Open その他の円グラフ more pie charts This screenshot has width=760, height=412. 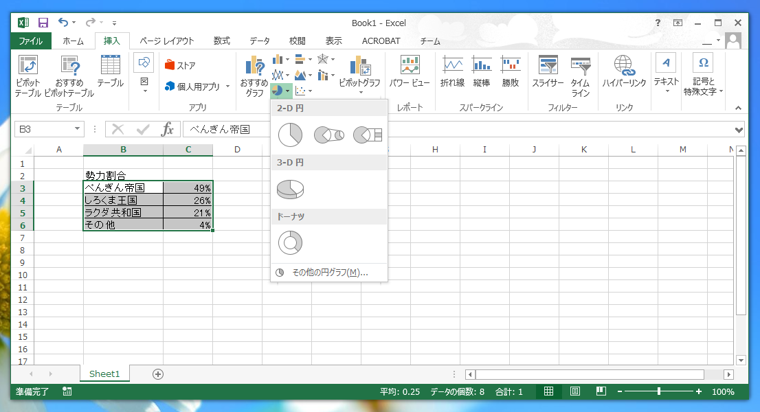click(x=330, y=272)
